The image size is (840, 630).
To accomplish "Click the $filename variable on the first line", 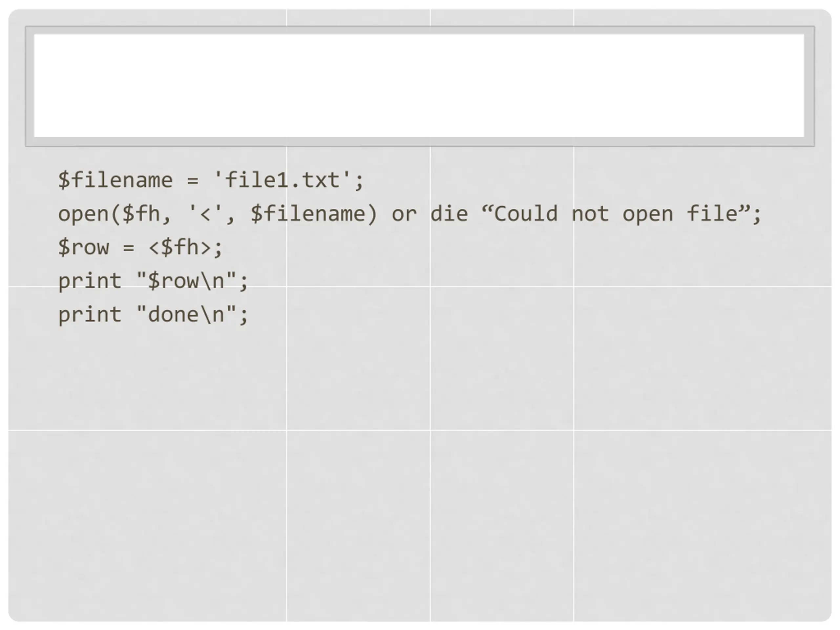I will click(x=115, y=180).
